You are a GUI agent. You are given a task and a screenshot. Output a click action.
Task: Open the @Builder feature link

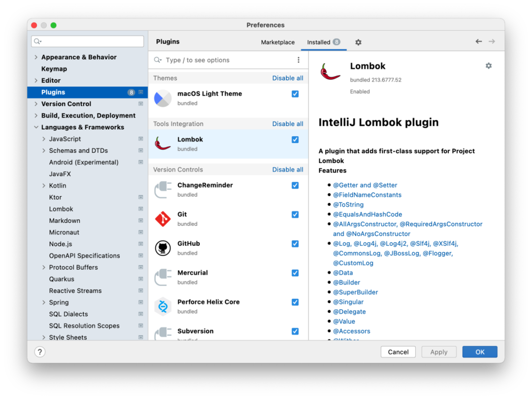click(346, 283)
